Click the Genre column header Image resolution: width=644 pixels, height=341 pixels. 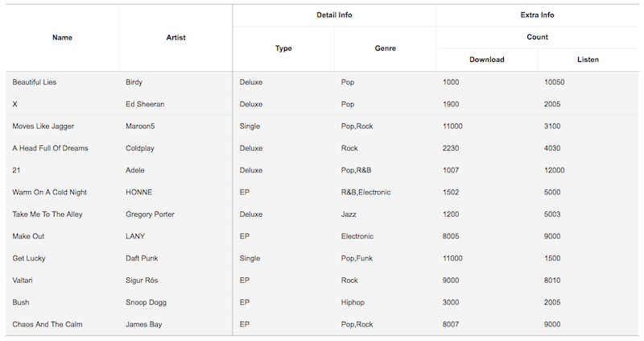(385, 48)
